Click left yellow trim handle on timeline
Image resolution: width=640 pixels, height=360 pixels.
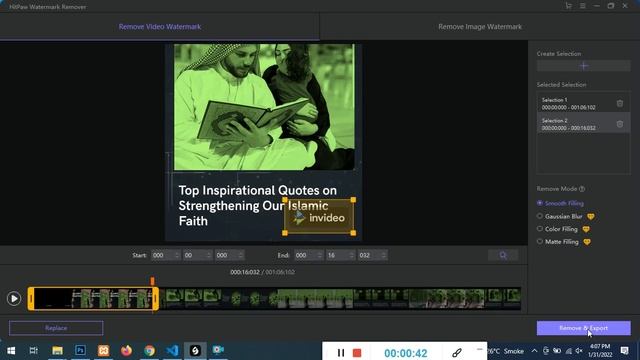(31, 299)
